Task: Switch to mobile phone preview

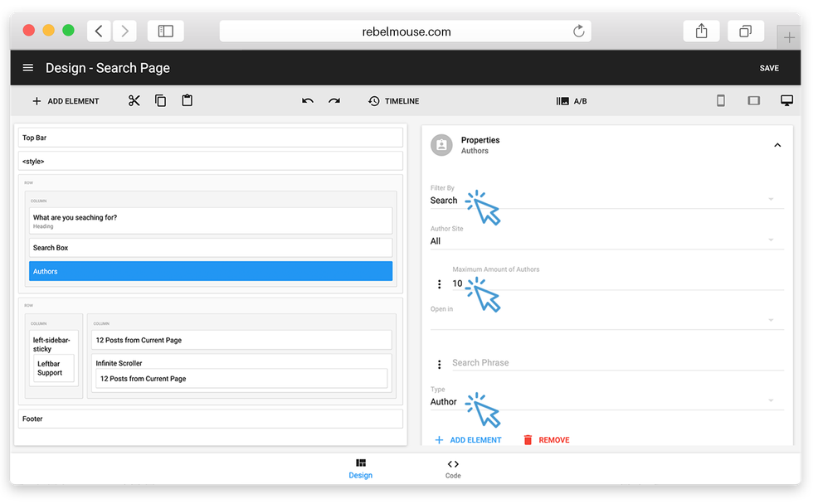Action: [721, 101]
